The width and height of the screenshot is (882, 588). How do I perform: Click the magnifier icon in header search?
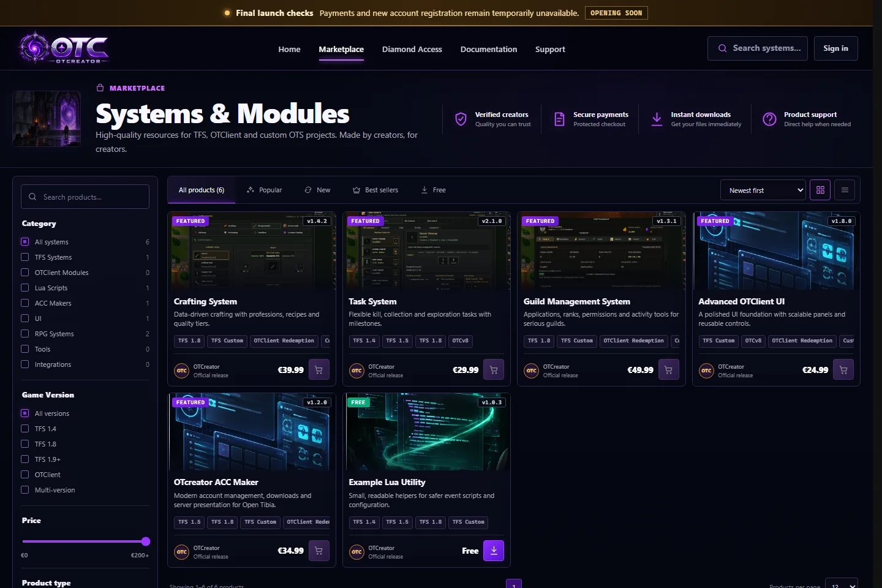pos(723,48)
